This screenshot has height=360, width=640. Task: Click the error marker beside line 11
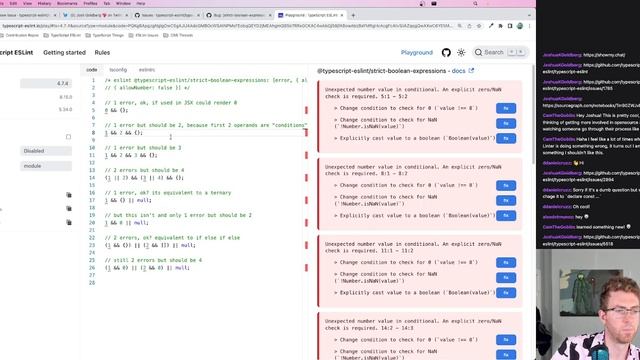[x=307, y=155]
